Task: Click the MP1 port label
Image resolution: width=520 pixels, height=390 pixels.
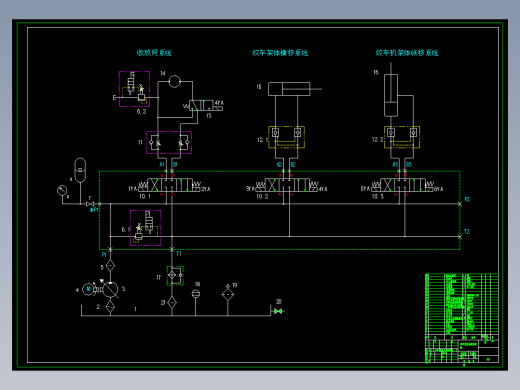Action: [x=94, y=210]
